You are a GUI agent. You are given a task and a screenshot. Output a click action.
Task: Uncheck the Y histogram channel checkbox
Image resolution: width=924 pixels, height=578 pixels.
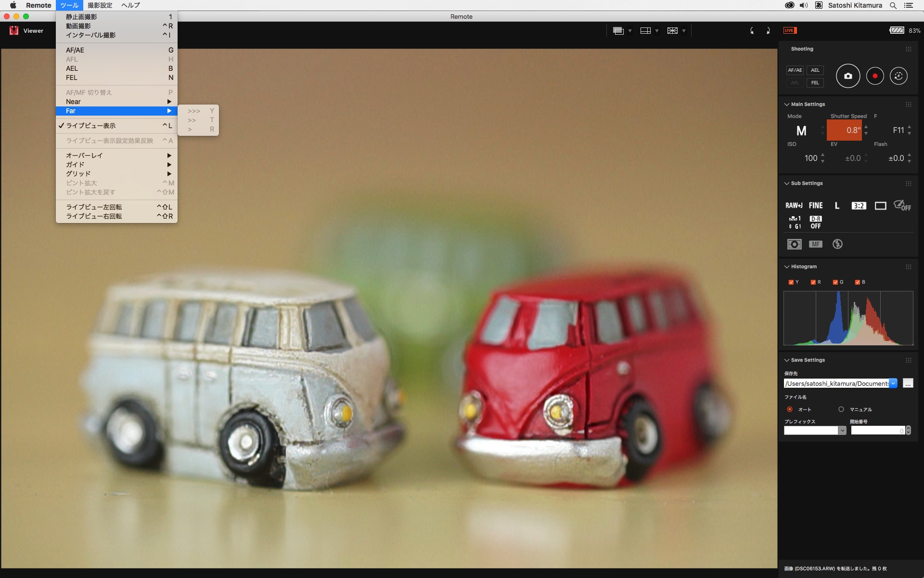click(x=791, y=282)
